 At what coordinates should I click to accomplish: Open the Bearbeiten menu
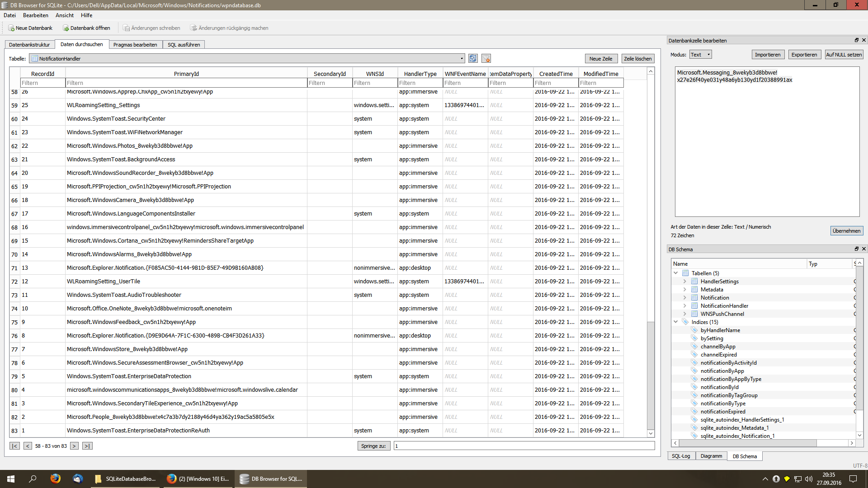coord(35,15)
